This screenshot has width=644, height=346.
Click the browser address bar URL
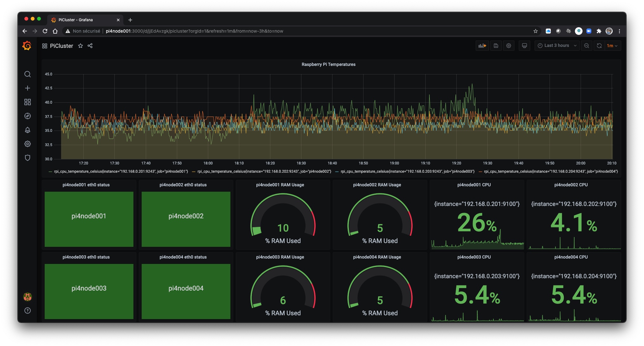[x=194, y=31]
